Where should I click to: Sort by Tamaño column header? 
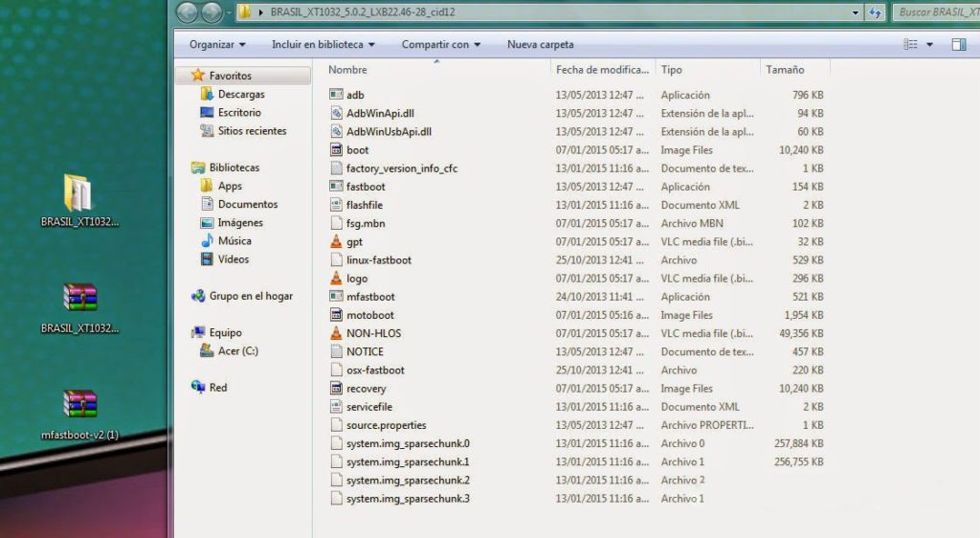point(785,70)
